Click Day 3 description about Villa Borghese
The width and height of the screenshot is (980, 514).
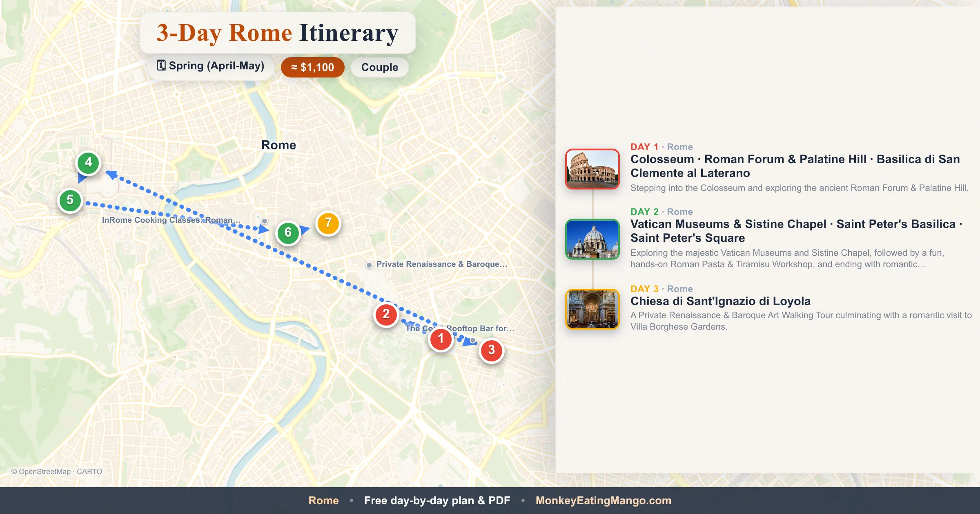(801, 321)
